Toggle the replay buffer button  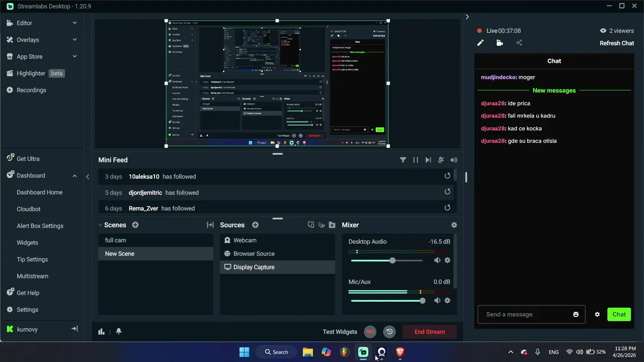tap(389, 332)
